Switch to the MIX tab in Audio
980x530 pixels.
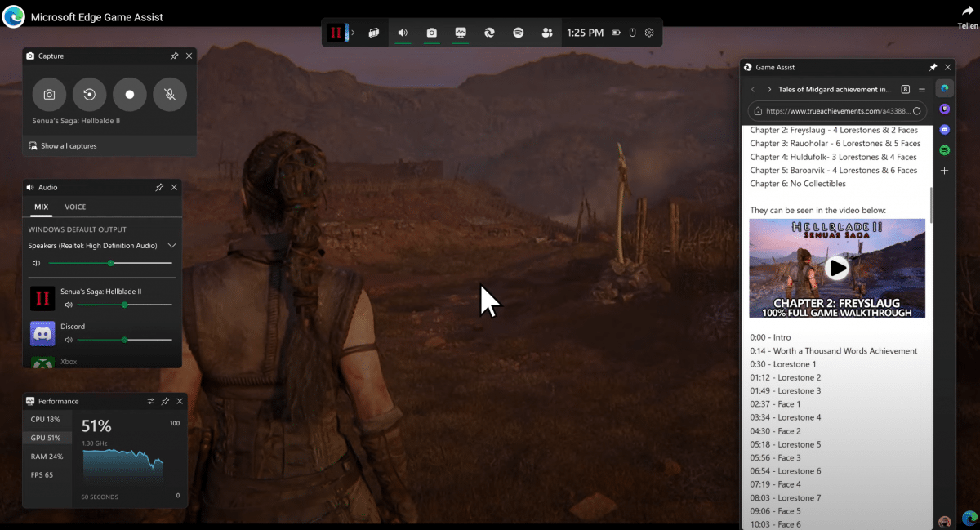coord(41,207)
